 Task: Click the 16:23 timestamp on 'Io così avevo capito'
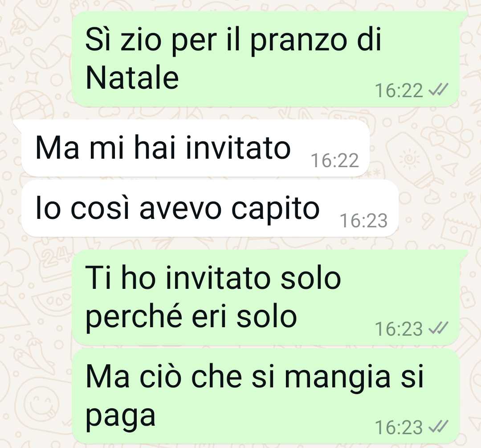364,221
